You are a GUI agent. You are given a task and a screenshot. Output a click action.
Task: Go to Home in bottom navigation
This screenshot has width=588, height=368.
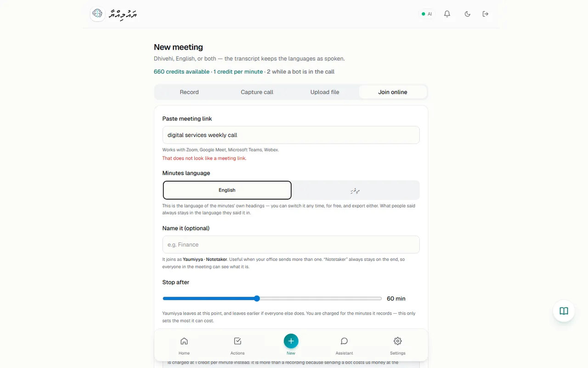click(x=184, y=346)
